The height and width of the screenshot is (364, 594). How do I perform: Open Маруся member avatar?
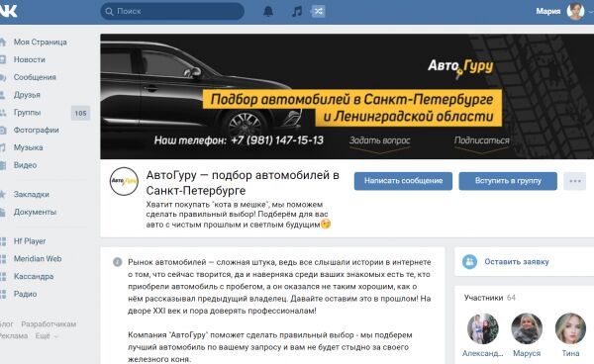click(527, 328)
